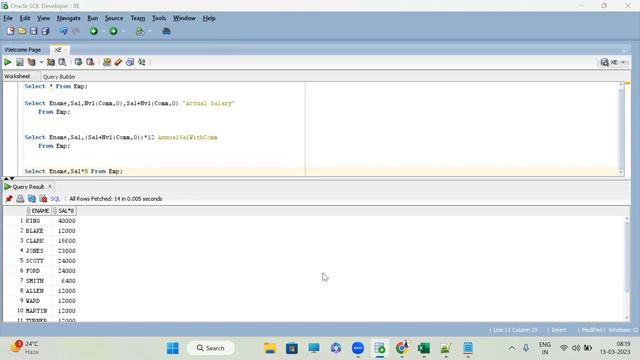Screen dimensions: 640x360
Task: Click the green run icon on Query Result tab
Action: [x=7, y=187]
